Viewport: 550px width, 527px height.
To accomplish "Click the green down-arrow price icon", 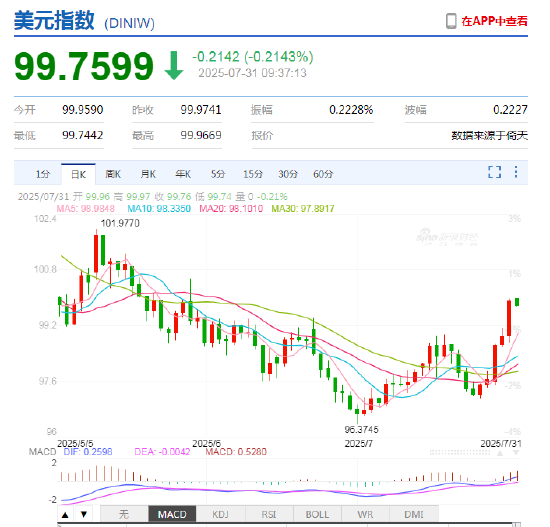I will click(174, 66).
